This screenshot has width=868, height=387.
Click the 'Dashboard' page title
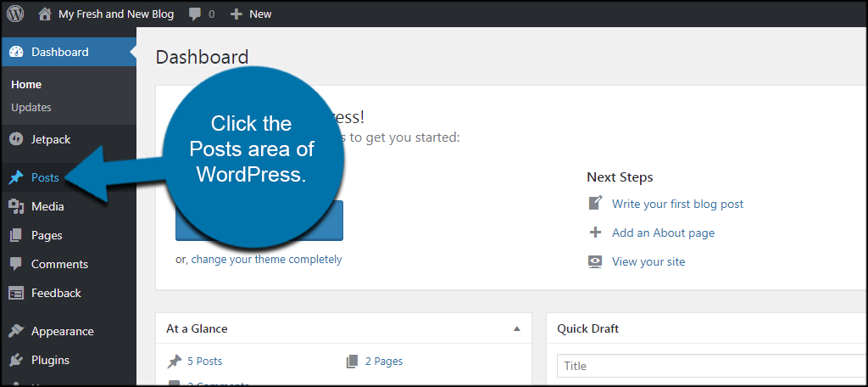[x=202, y=57]
